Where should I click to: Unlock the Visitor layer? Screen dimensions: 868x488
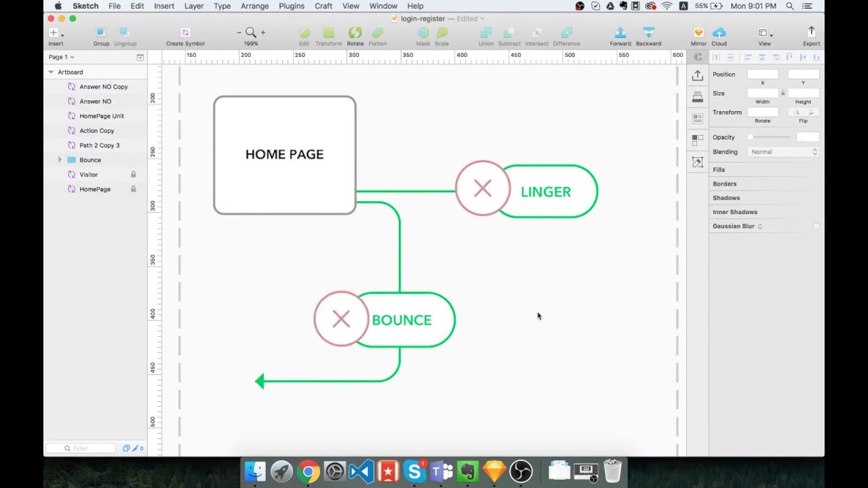tap(133, 174)
